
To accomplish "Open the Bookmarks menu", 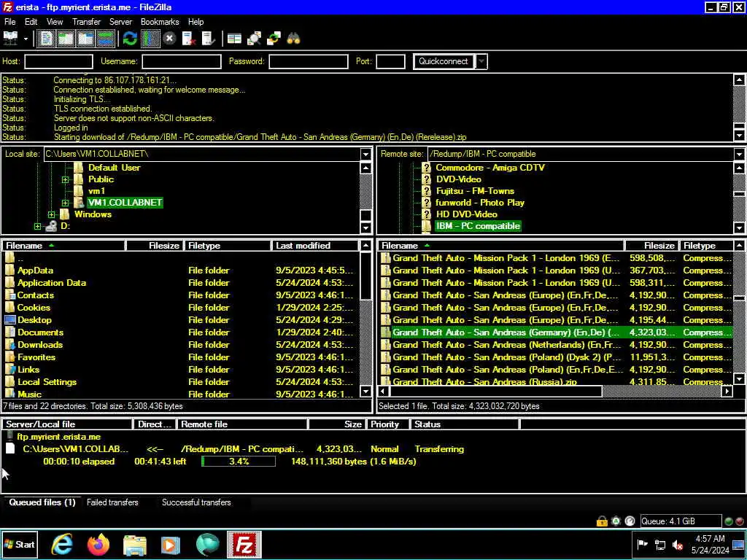I will 160,22.
